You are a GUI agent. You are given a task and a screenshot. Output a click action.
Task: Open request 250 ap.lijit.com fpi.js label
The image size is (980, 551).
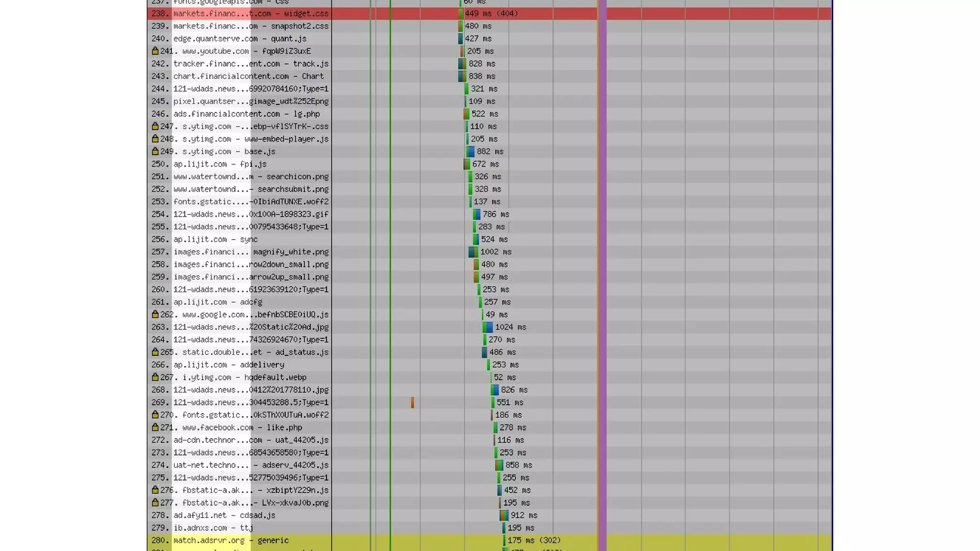(x=220, y=164)
